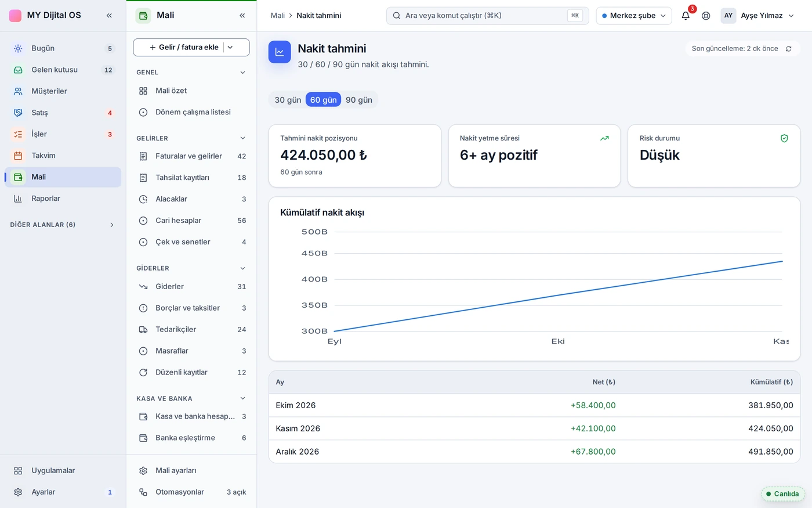
Task: Open Gelen kutusu inbox
Action: point(63,70)
